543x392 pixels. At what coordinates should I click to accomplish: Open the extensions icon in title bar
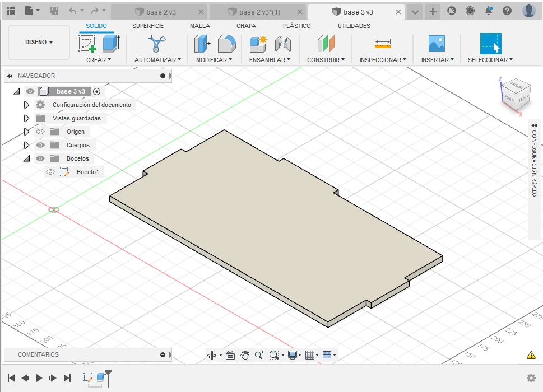click(452, 11)
